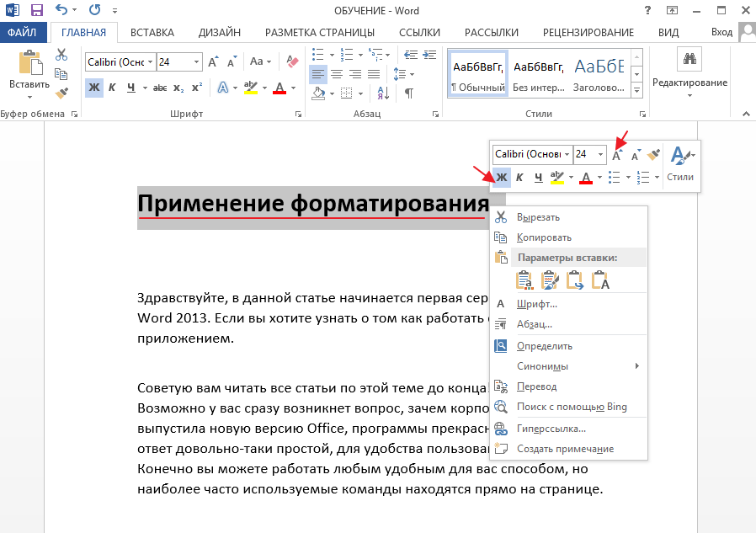756x533 pixels.
Task: Toggle Italic in mini toolbar
Action: 519,177
